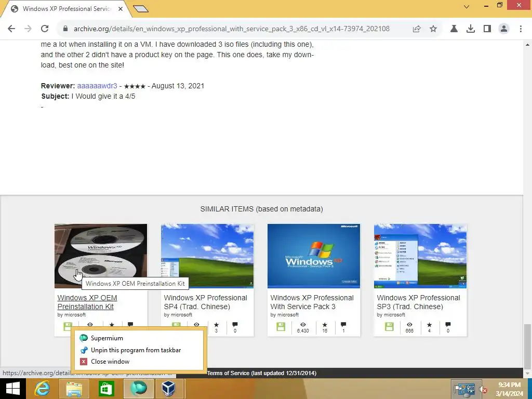This screenshot has height=399, width=532.
Task: Toggle the browser side panel
Action: point(487,29)
